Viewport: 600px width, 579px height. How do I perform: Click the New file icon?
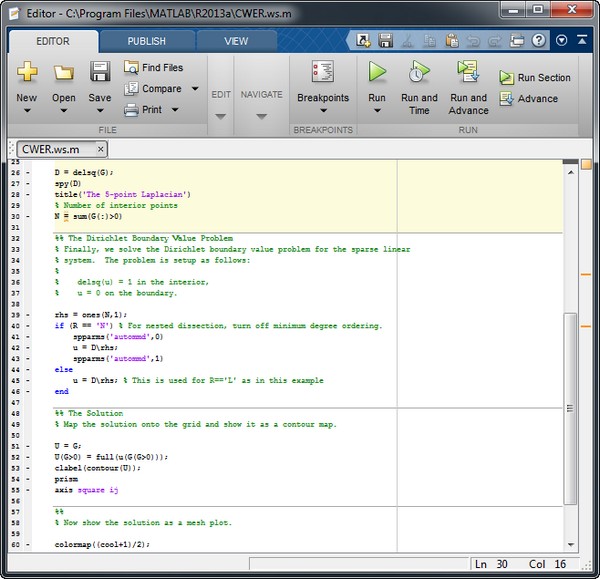[x=27, y=73]
